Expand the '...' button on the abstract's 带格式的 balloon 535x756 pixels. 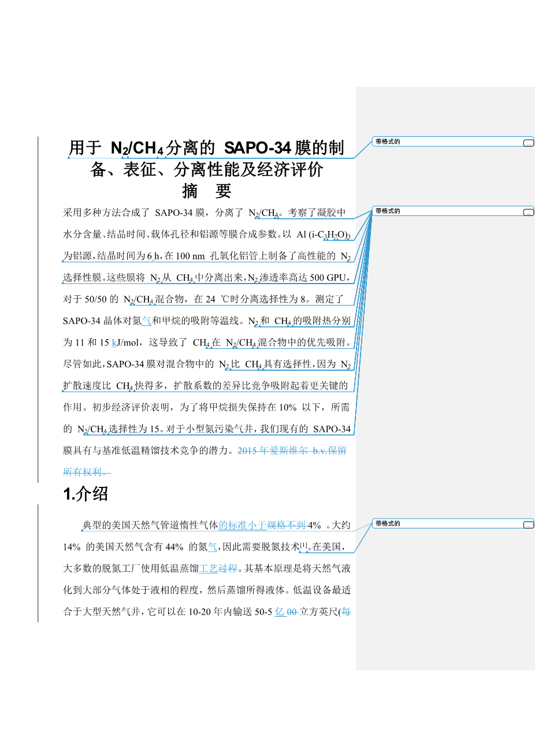(529, 213)
